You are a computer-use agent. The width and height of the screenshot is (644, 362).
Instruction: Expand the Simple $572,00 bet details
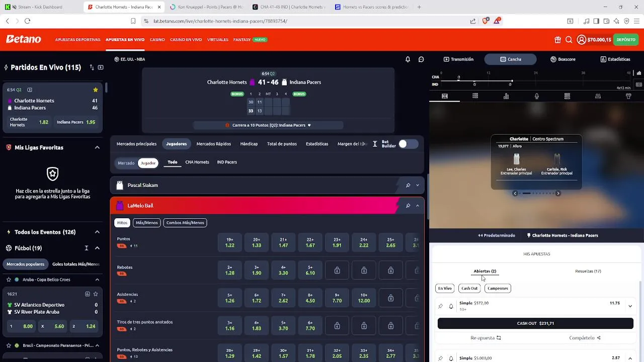pos(630,306)
